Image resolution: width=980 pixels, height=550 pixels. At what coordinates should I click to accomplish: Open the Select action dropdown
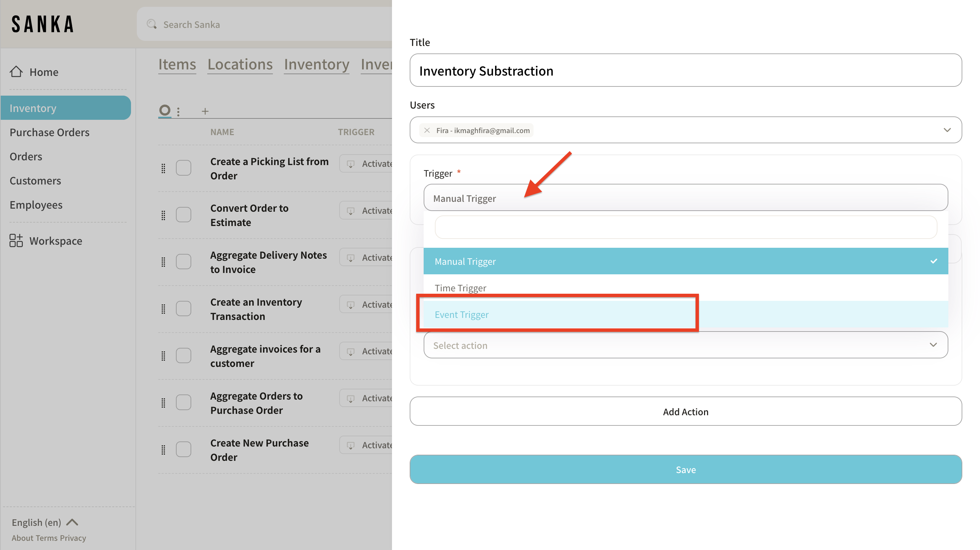tap(685, 345)
